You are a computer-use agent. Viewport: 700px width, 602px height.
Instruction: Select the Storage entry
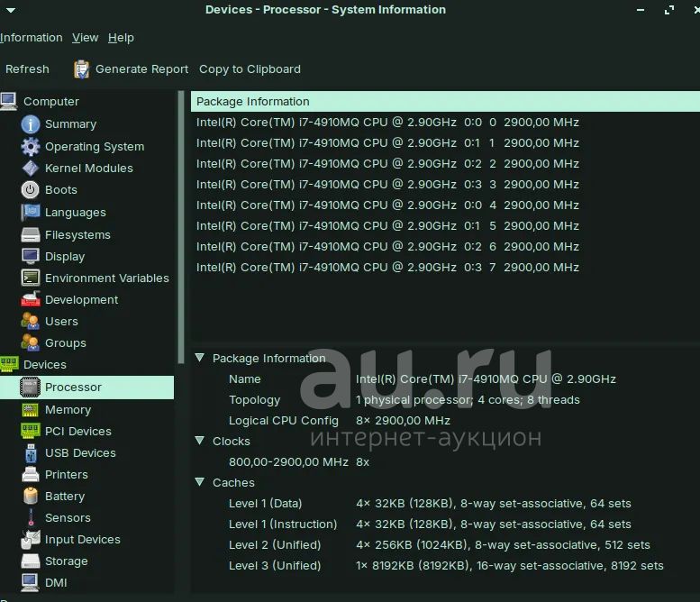tap(67, 561)
